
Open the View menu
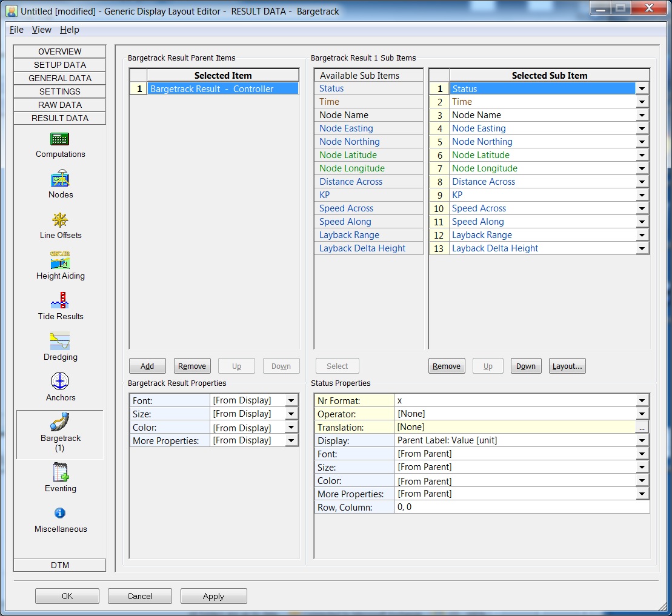(x=42, y=30)
